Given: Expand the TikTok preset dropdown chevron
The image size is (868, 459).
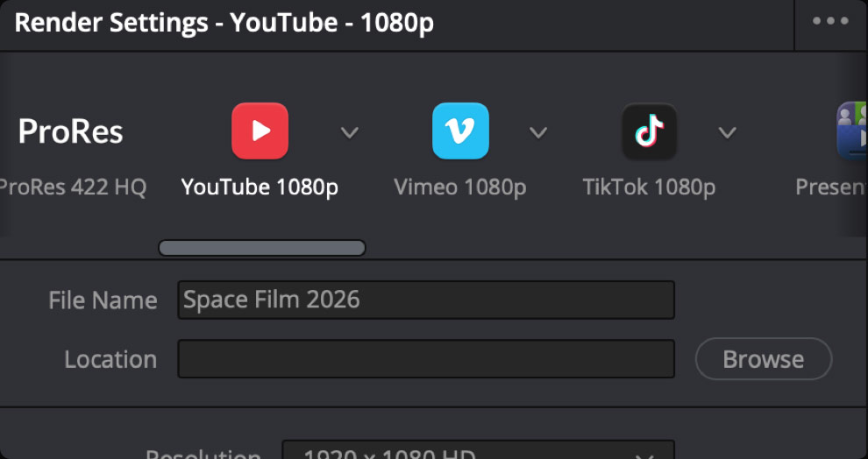Looking at the screenshot, I should tap(728, 133).
